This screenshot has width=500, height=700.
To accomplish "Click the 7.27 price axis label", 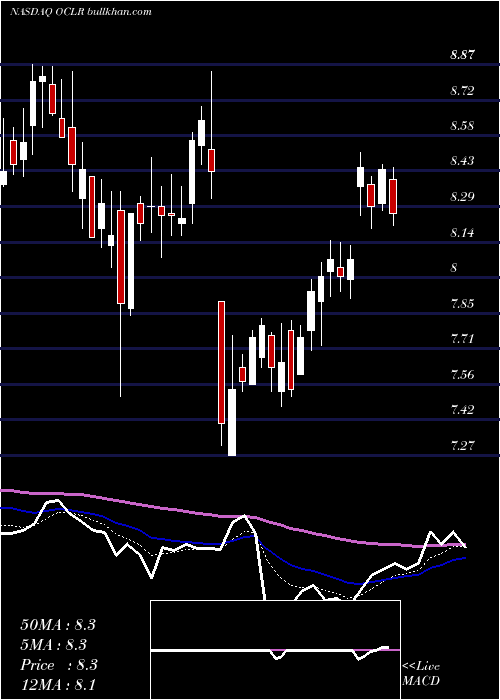I will [x=462, y=445].
